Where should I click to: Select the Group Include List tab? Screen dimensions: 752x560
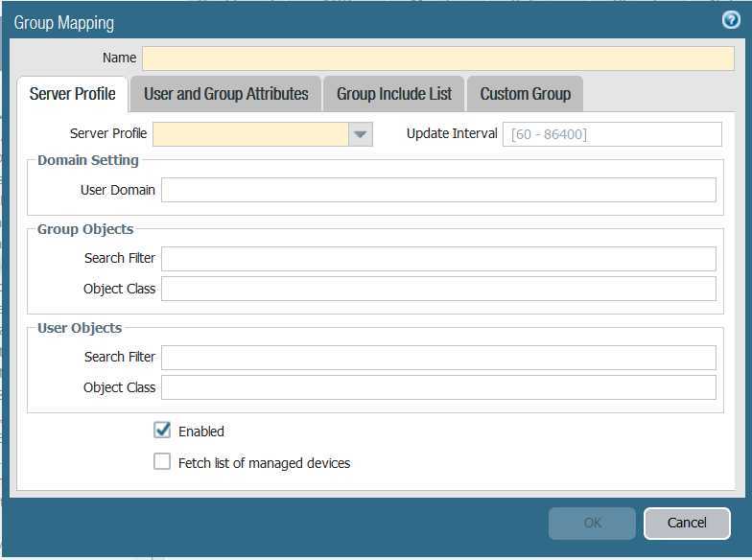394,94
